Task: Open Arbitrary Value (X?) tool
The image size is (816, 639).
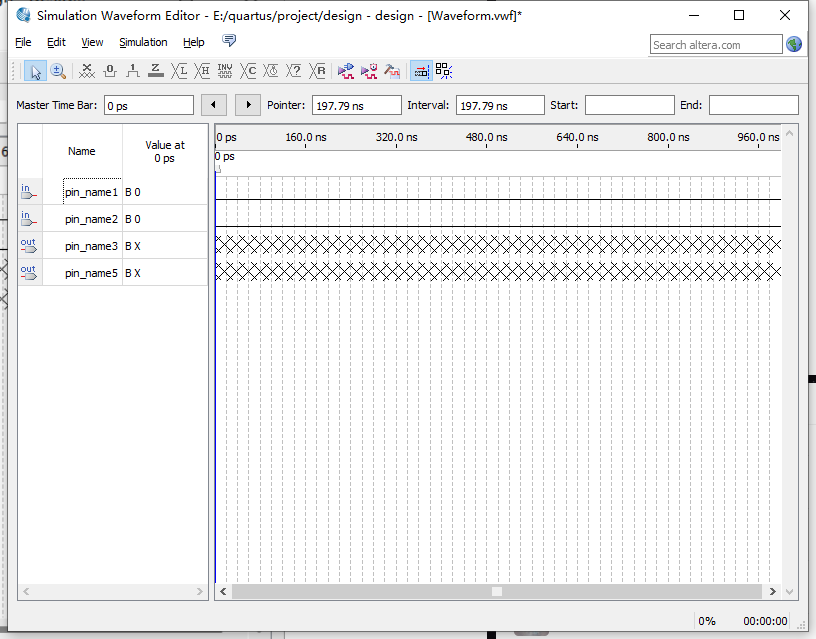Action: pyautogui.click(x=294, y=71)
